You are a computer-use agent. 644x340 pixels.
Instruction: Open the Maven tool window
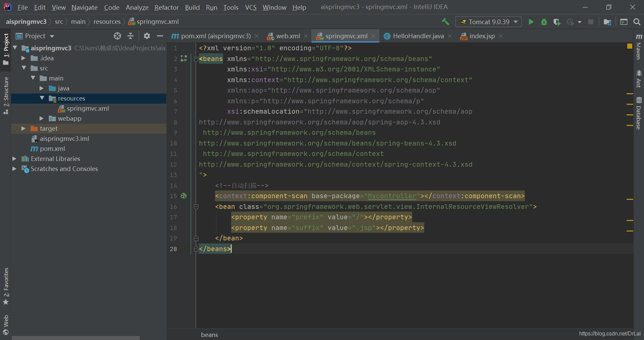click(x=639, y=47)
